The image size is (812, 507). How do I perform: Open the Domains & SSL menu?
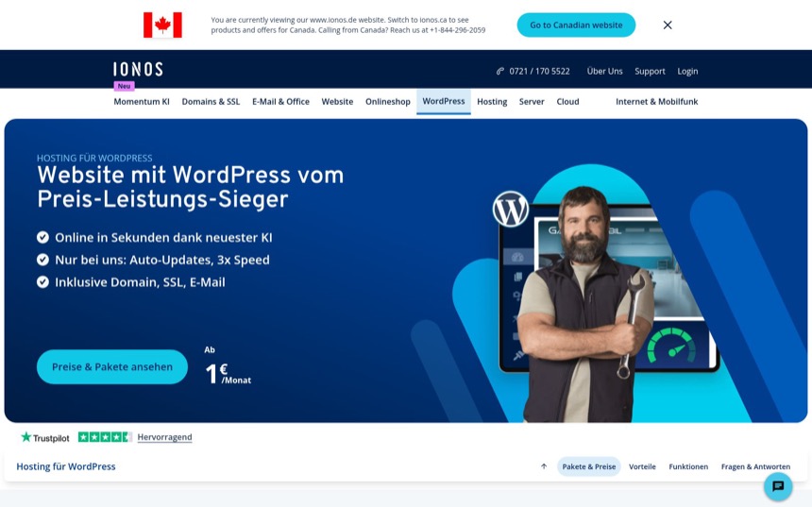point(211,102)
